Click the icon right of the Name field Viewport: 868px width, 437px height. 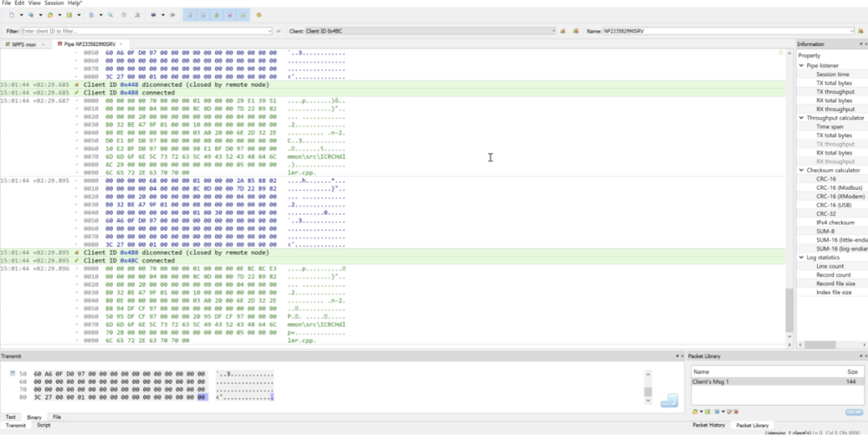point(861,31)
